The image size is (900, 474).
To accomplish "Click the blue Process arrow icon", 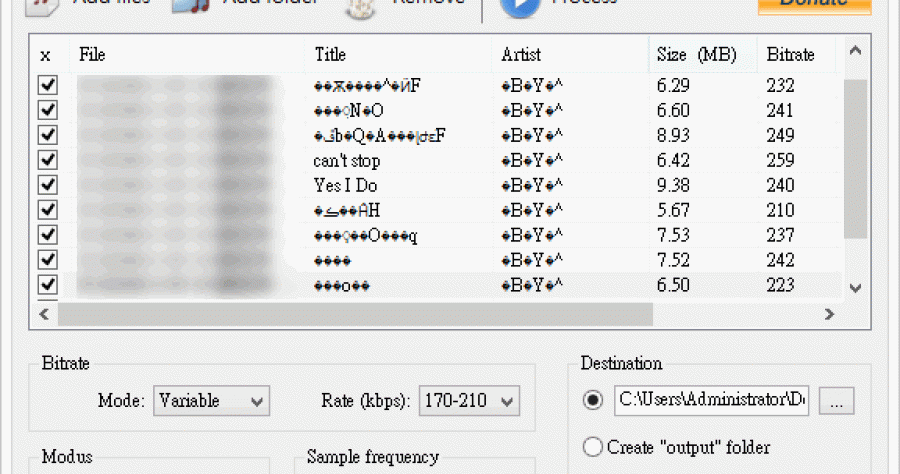I will [x=520, y=7].
